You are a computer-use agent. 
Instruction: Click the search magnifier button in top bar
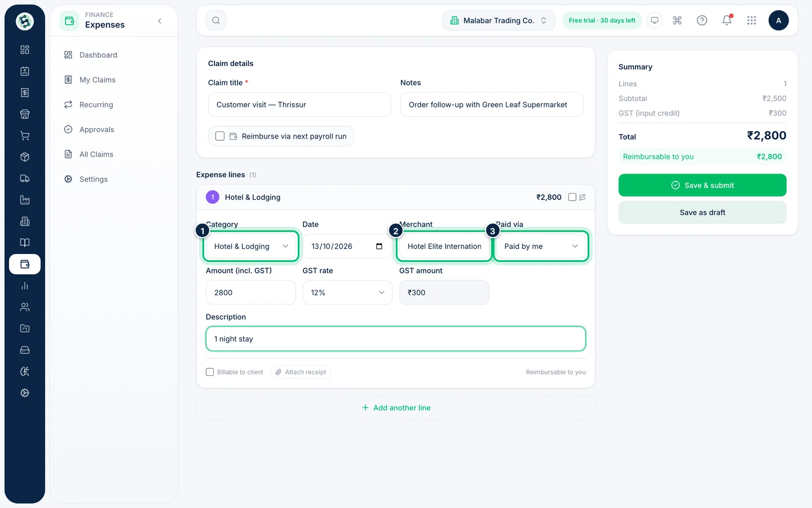click(x=216, y=20)
